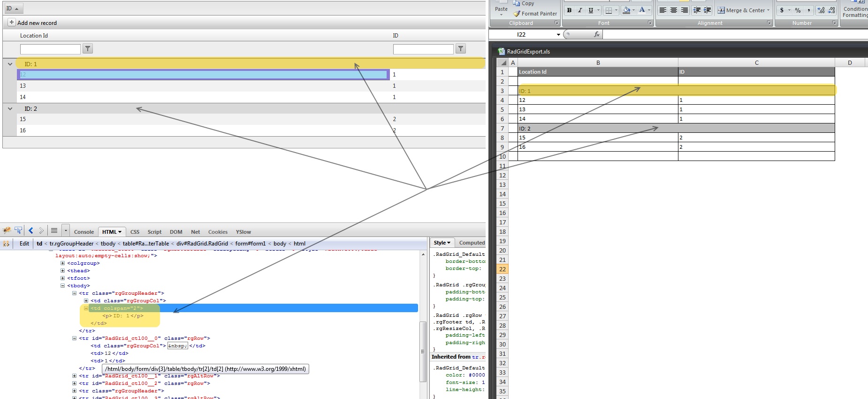Click the Format Painter brush icon
868x399 pixels.
(x=517, y=14)
